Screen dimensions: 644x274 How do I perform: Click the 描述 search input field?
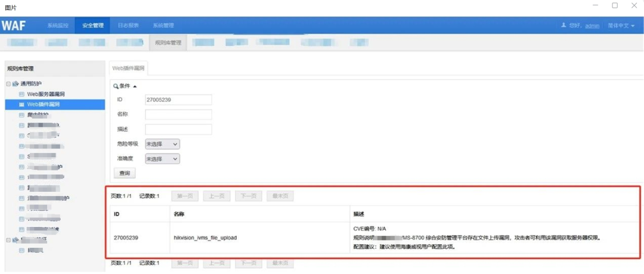(x=178, y=129)
